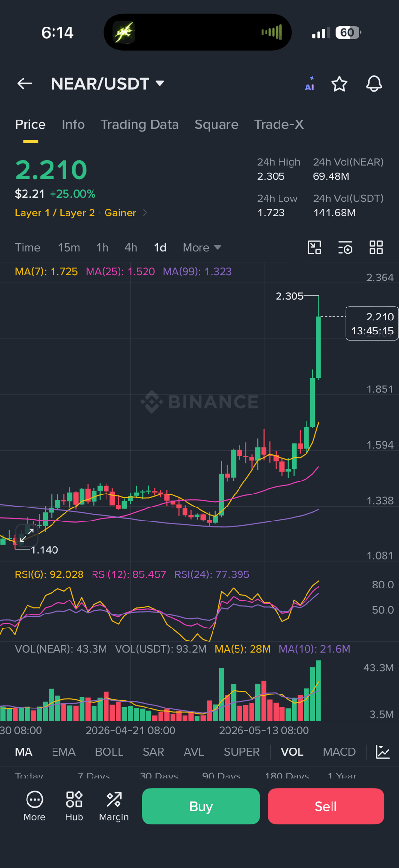Tap the MA(99): 1.323 legend value
Image resolution: width=399 pixels, height=868 pixels.
click(x=197, y=271)
